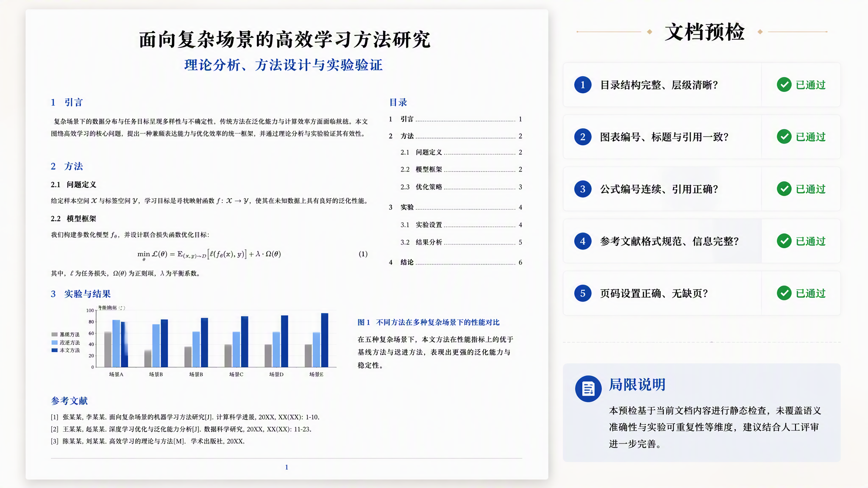Click the 场景A bar group in chart

coord(116,343)
